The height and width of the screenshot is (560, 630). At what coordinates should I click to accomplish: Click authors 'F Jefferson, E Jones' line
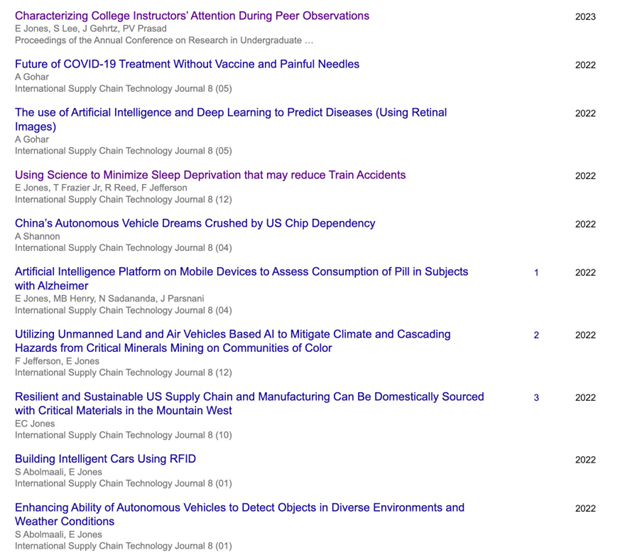click(57, 361)
